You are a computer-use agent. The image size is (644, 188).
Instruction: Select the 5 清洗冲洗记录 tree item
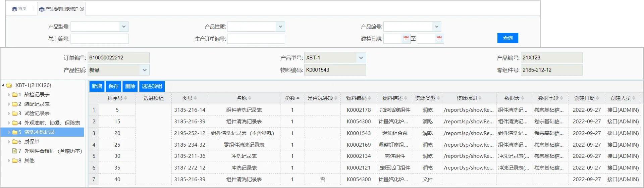pyautogui.click(x=42, y=132)
